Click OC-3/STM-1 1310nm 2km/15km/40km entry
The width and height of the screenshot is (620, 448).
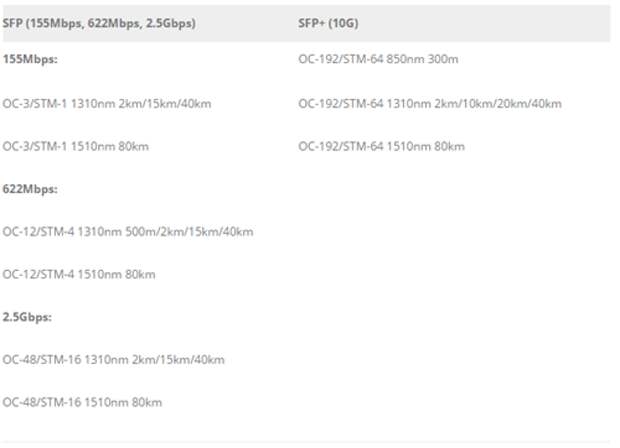(x=107, y=104)
